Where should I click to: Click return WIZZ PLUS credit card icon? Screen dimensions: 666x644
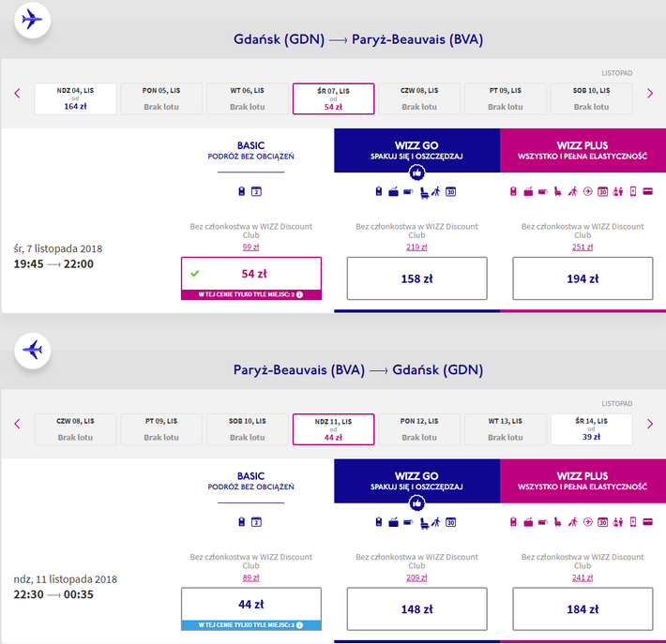(x=648, y=522)
